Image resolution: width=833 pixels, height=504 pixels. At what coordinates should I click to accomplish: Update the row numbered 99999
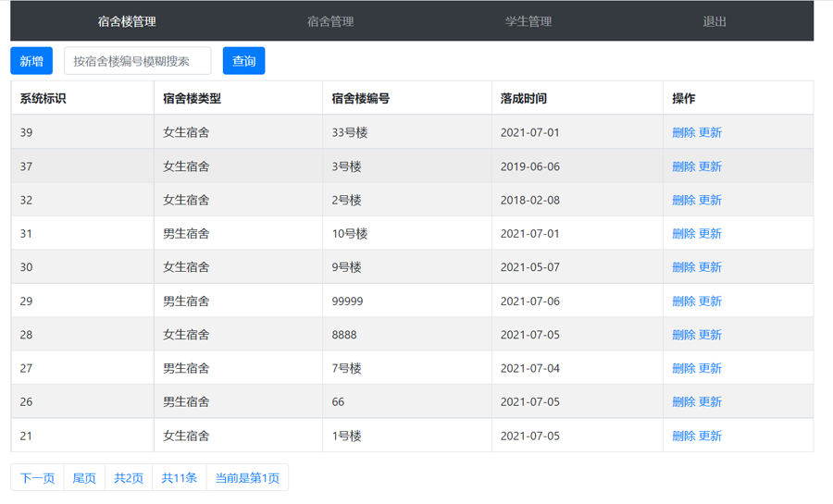tap(710, 301)
